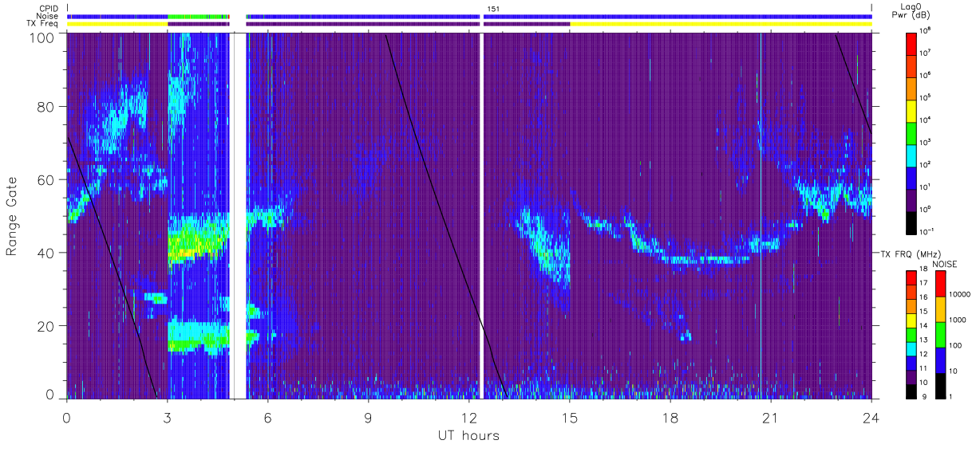Click the TX Freq row label

(41, 23)
